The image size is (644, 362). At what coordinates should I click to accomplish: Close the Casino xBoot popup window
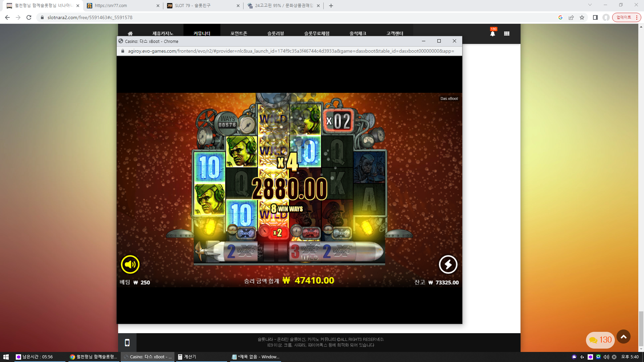(x=454, y=41)
